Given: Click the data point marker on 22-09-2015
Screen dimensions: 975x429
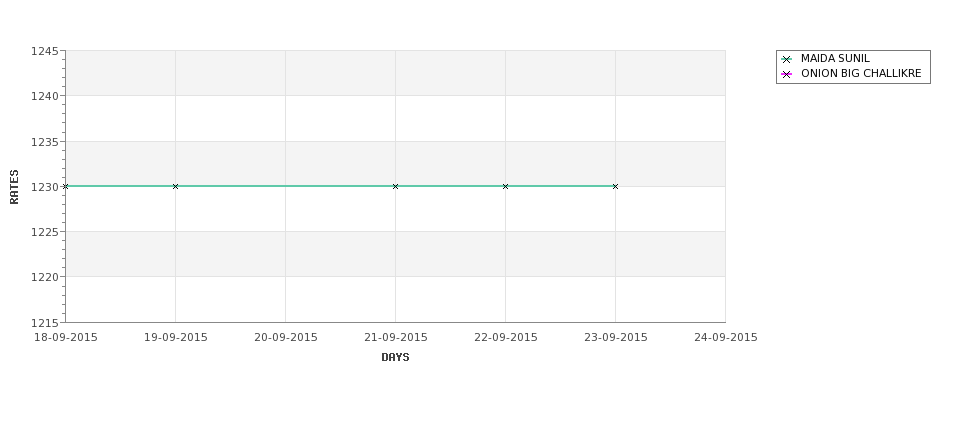Looking at the screenshot, I should coord(506,187).
